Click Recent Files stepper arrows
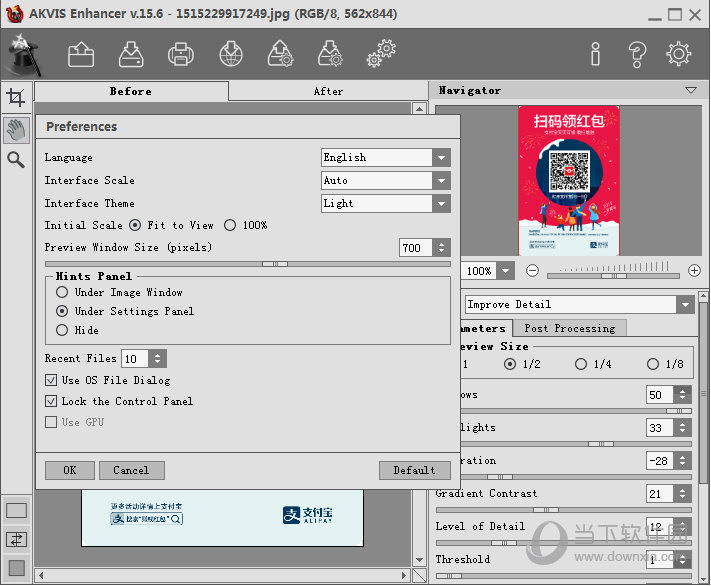This screenshot has height=586, width=711. (157, 359)
